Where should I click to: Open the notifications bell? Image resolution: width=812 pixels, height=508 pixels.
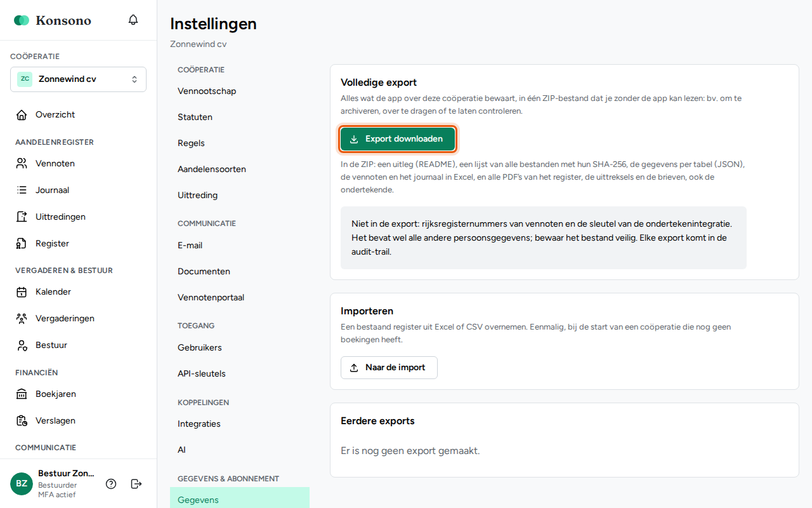(x=133, y=20)
